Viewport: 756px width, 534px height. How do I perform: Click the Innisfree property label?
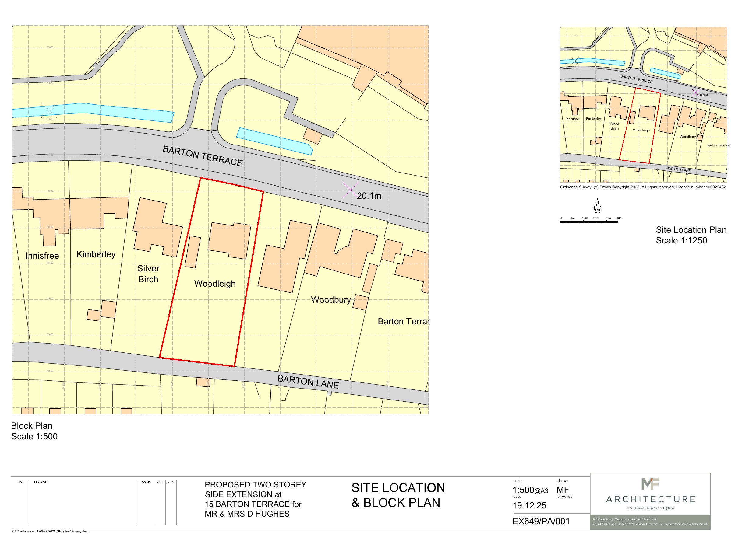point(42,256)
